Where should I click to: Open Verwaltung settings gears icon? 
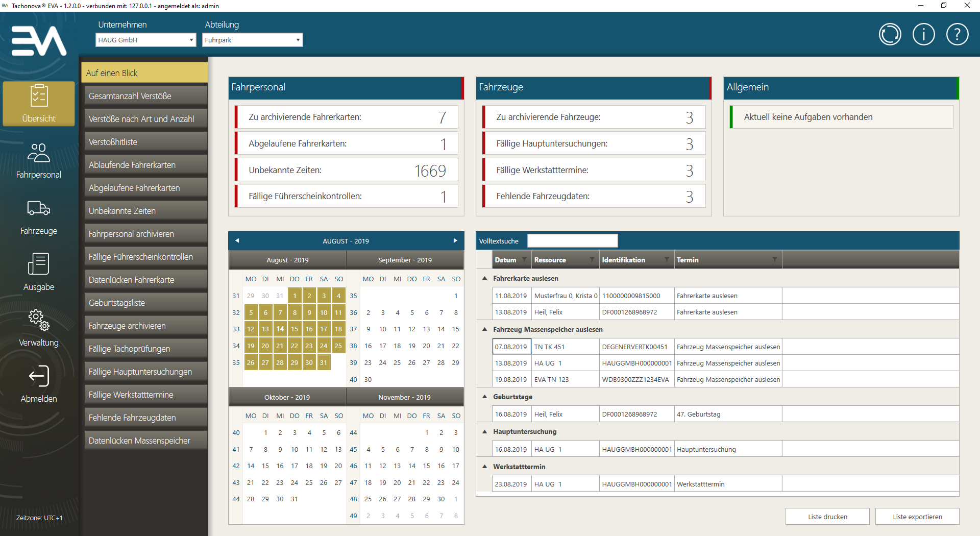(x=39, y=320)
